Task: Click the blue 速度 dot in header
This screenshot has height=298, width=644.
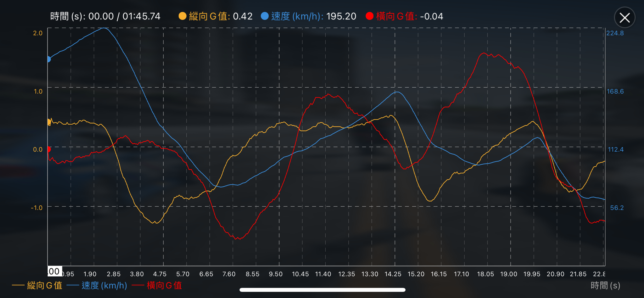Action: pos(264,16)
